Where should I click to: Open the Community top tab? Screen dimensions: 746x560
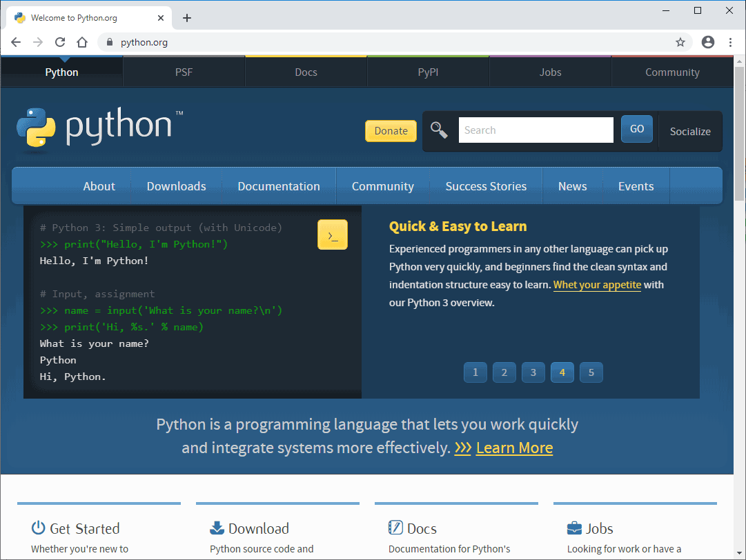(672, 72)
